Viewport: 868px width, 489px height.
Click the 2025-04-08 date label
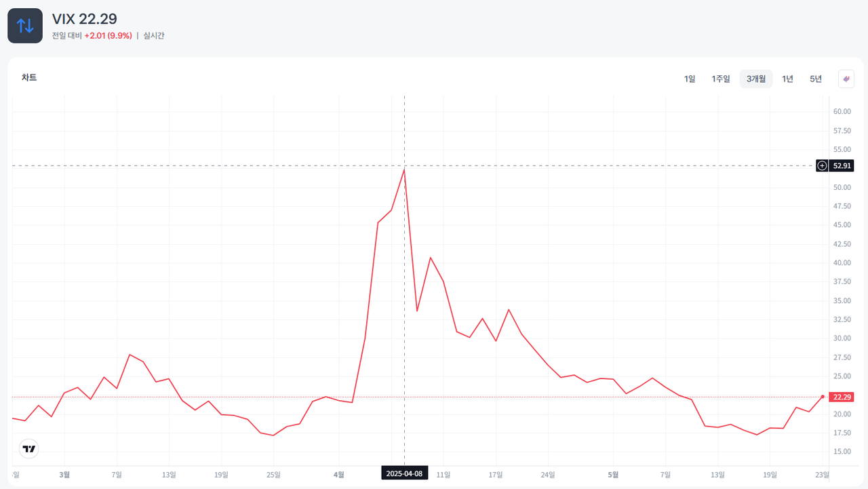pos(405,473)
